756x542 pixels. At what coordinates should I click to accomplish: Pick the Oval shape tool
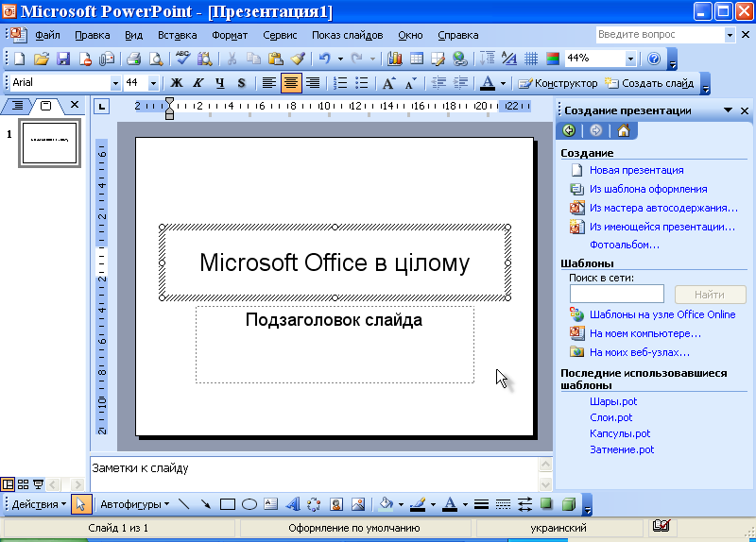click(x=249, y=504)
